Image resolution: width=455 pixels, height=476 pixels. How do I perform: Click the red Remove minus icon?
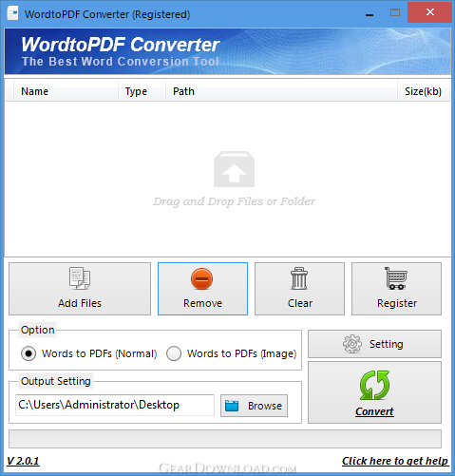[x=202, y=278]
